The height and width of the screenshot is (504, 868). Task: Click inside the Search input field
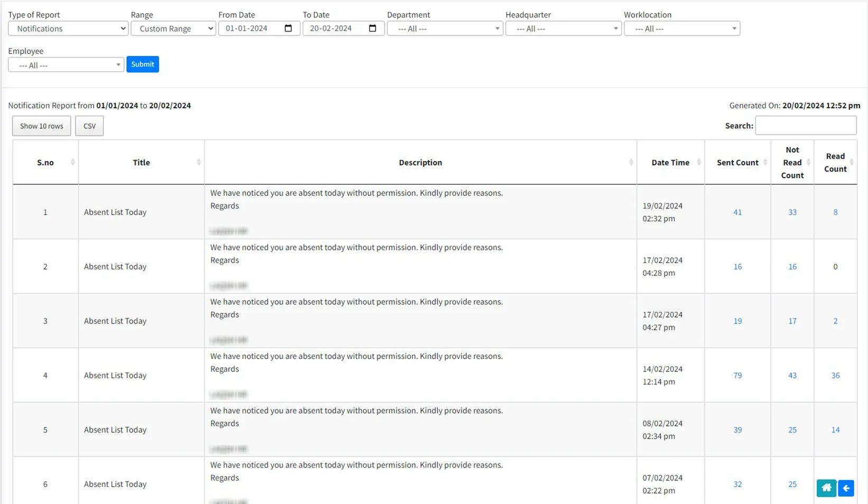click(x=805, y=126)
